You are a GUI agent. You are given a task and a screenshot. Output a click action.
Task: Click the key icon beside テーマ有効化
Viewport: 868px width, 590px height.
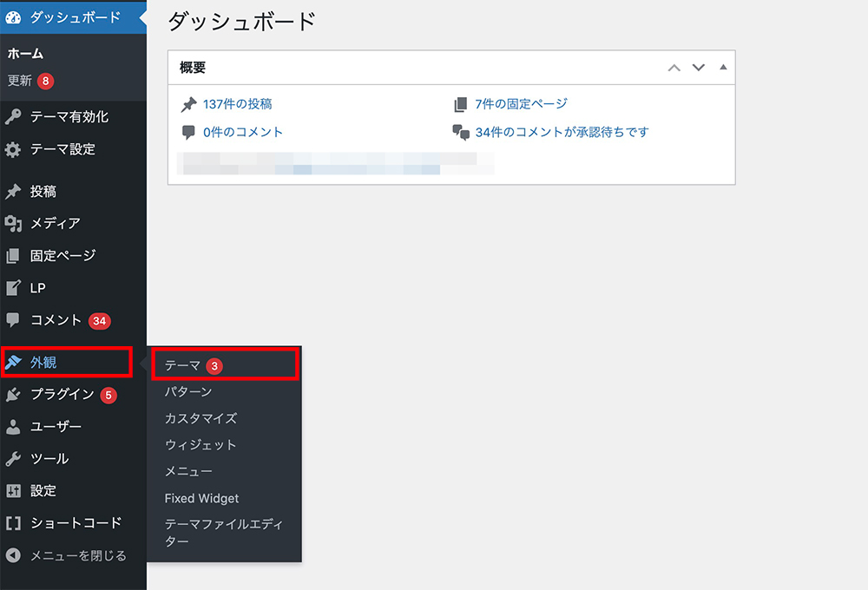pyautogui.click(x=13, y=117)
